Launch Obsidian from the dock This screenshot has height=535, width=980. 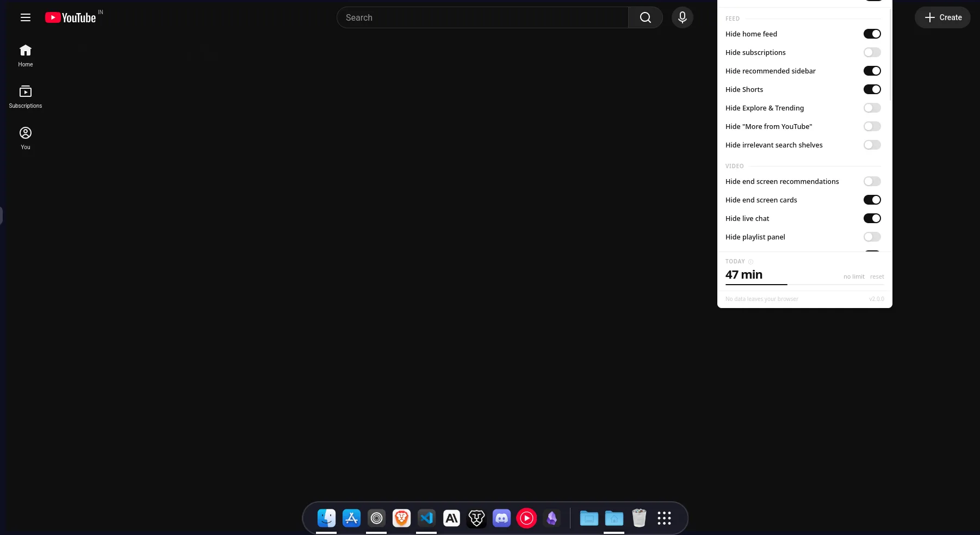[x=551, y=518]
